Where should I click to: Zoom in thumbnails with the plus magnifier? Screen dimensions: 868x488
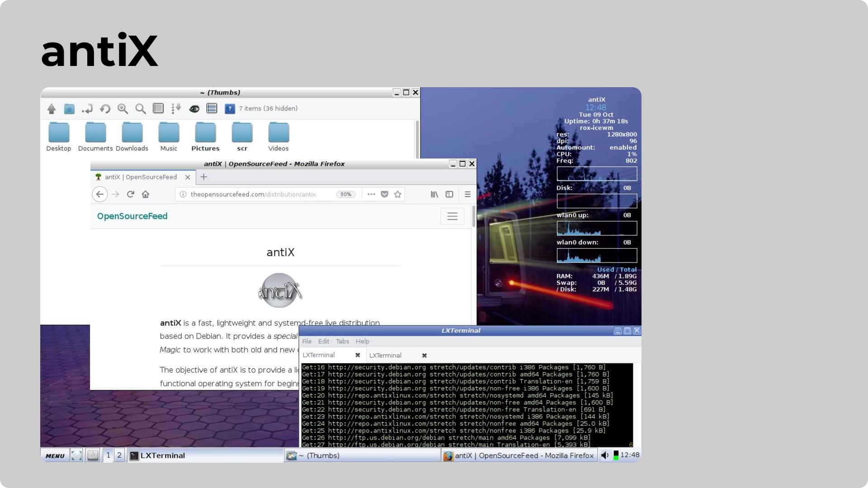pyautogui.click(x=123, y=108)
